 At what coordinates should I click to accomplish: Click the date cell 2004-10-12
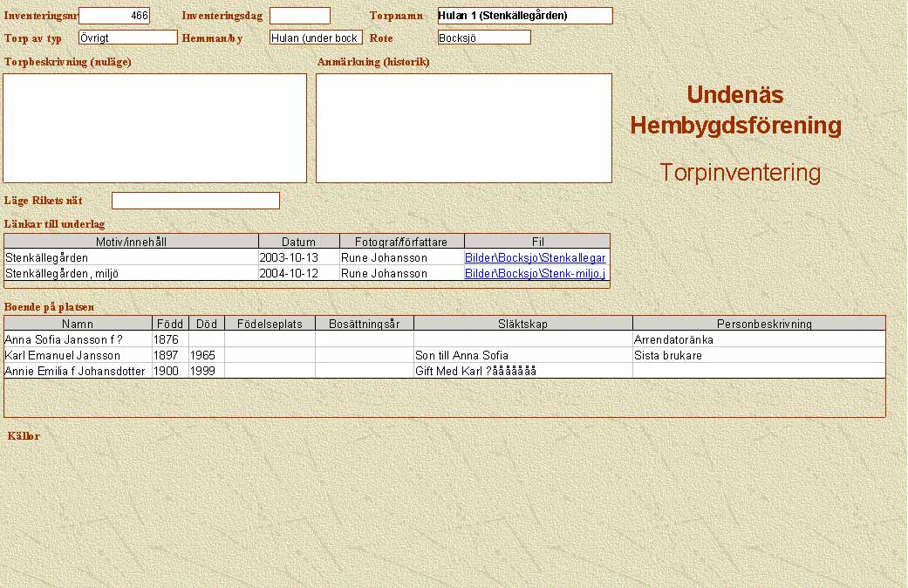pyautogui.click(x=298, y=274)
